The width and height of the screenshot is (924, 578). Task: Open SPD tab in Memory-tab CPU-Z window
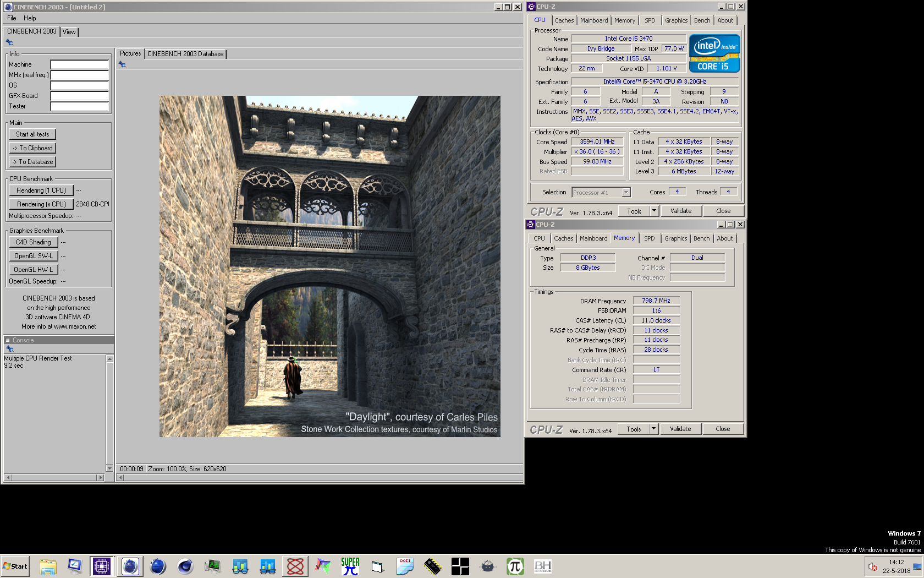pyautogui.click(x=650, y=238)
